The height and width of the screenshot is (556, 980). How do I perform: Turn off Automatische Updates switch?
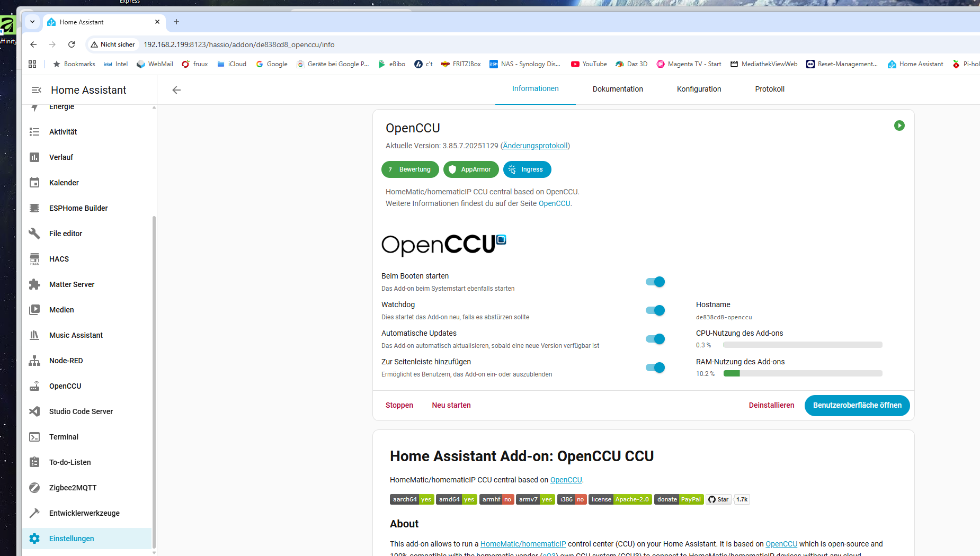click(x=655, y=339)
